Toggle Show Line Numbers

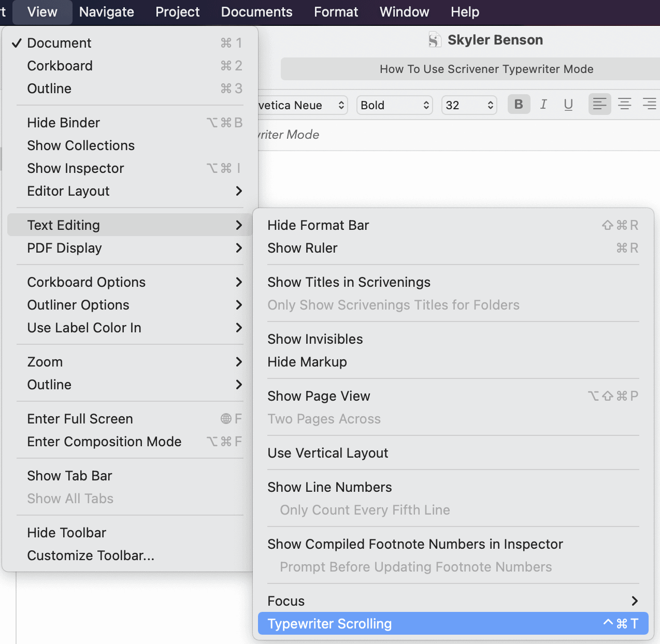click(x=453, y=487)
